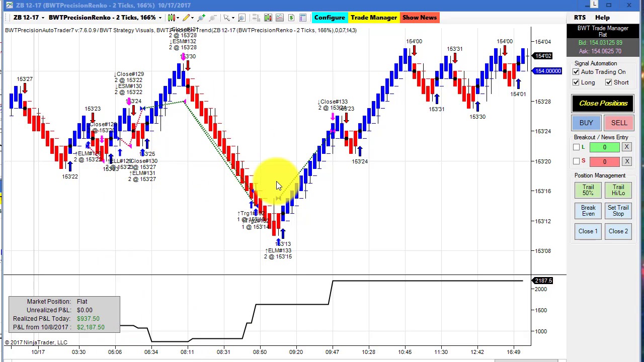Click the cyan Configure button
This screenshot has width=644, height=362.
tap(330, 18)
